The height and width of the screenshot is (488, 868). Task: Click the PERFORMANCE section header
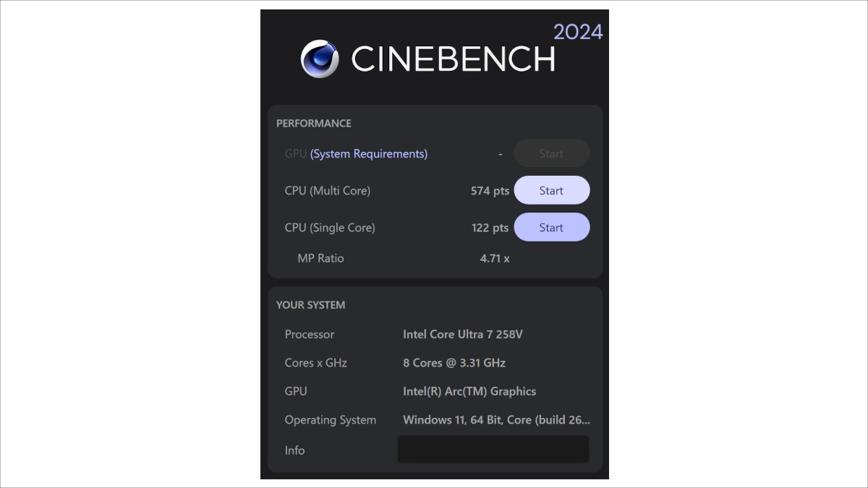(314, 123)
